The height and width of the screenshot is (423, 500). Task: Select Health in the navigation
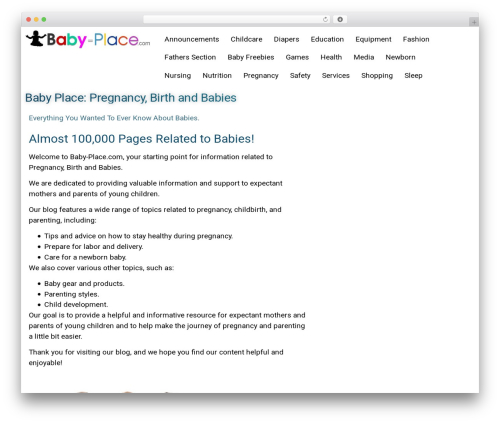point(331,57)
